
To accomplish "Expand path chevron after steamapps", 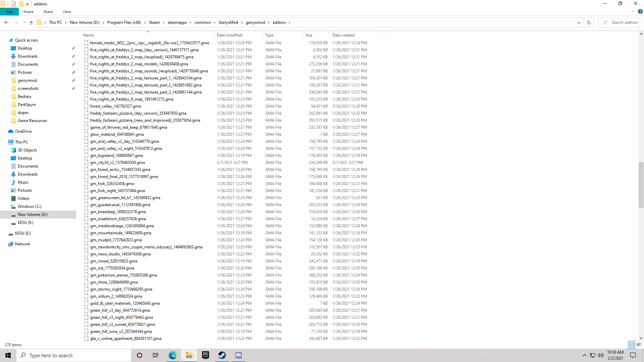I will [x=191, y=22].
